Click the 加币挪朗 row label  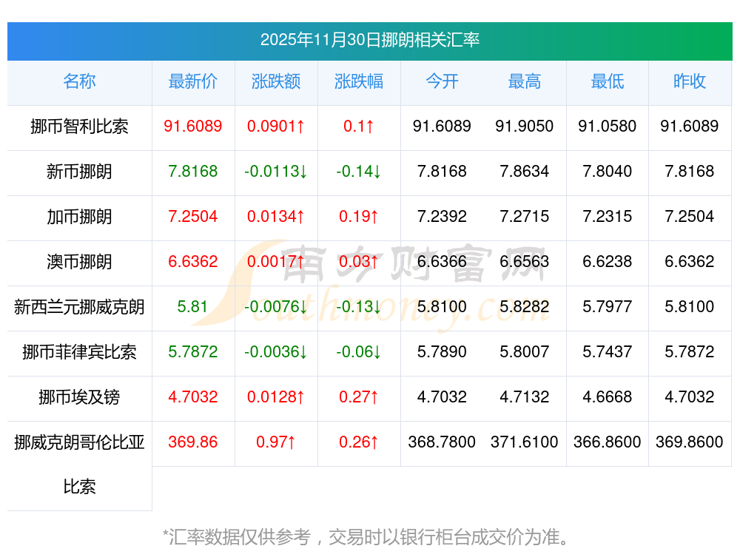coord(79,217)
